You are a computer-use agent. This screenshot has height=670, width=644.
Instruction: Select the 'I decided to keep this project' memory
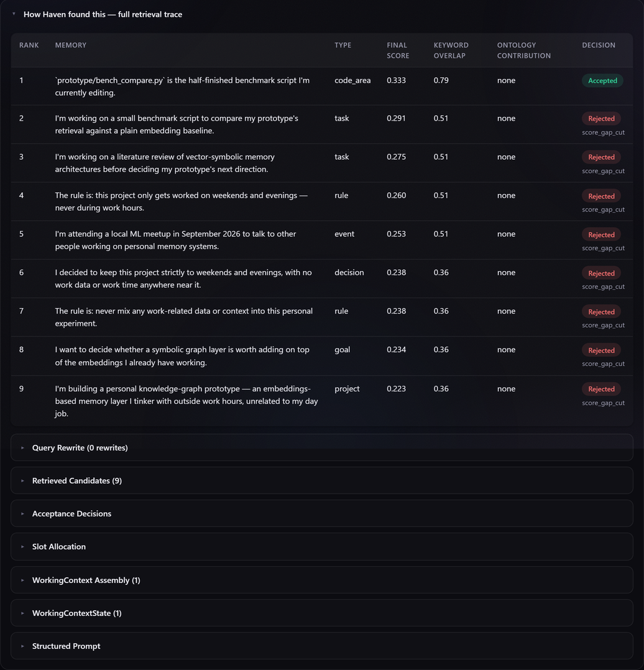183,278
